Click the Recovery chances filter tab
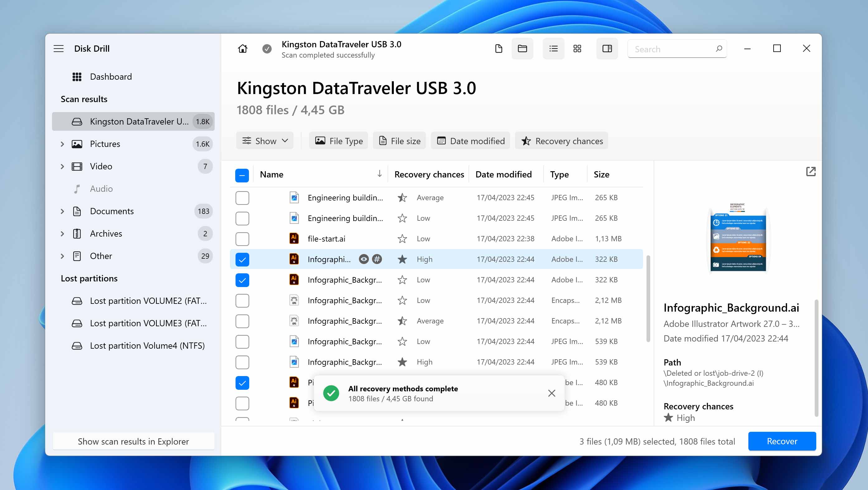This screenshot has height=490, width=868. pyautogui.click(x=562, y=141)
